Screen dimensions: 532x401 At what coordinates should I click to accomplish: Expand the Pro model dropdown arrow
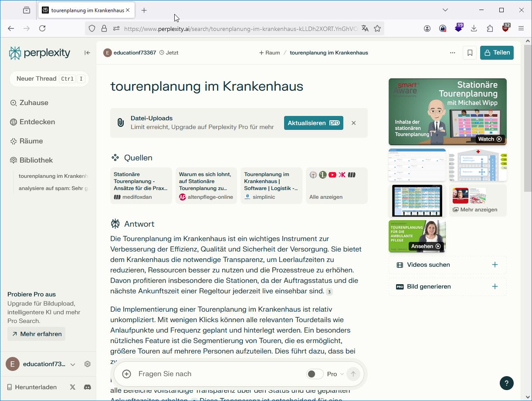pos(342,374)
